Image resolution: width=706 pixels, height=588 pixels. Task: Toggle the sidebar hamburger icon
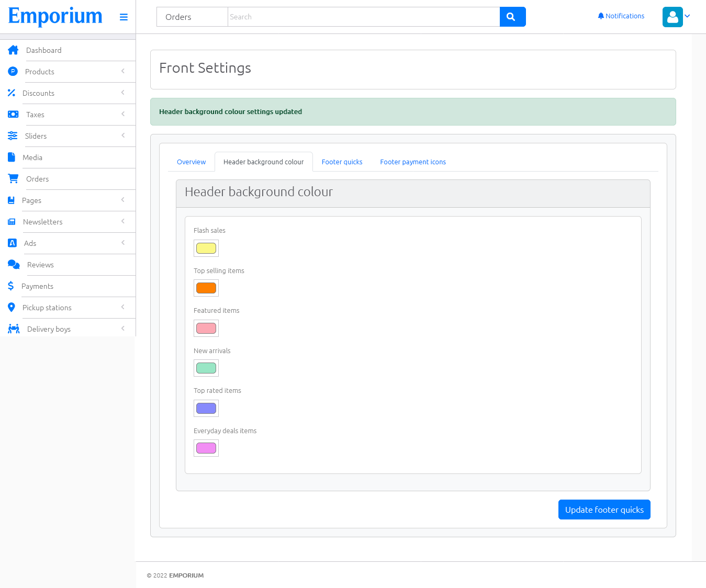pyautogui.click(x=124, y=17)
